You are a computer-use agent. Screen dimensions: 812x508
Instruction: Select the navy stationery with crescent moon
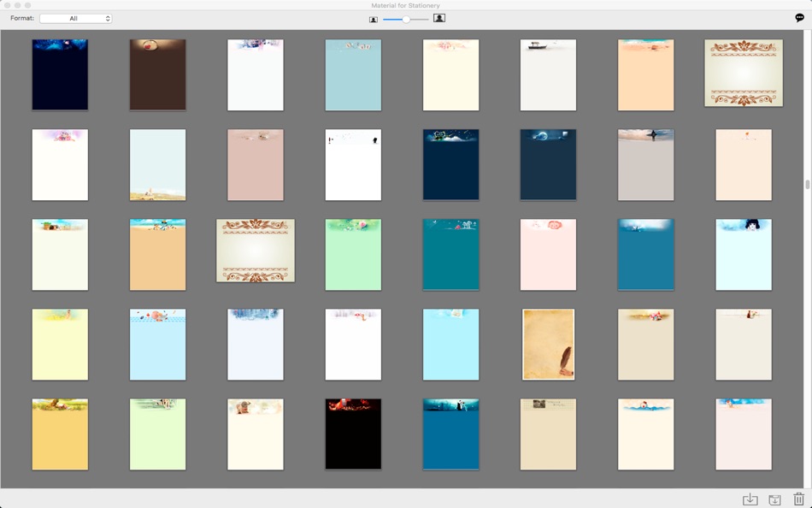pyautogui.click(x=549, y=164)
